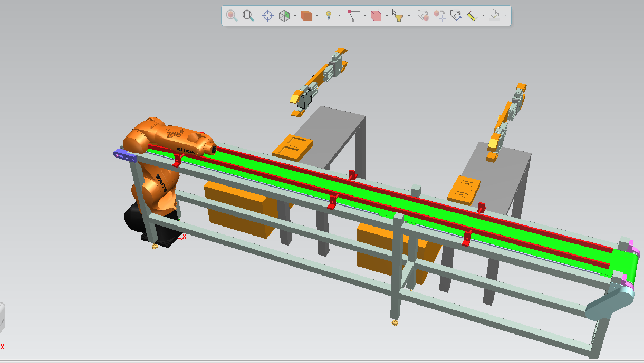Image resolution: width=644 pixels, height=363 pixels.
Task: Select the orange KUKA robot model
Action: point(158,158)
